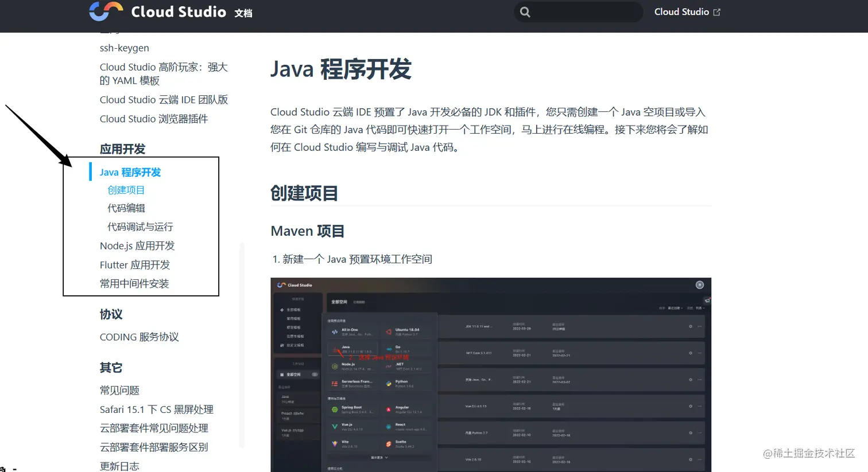Click the search magnifier icon
868x472 pixels.
click(x=525, y=12)
